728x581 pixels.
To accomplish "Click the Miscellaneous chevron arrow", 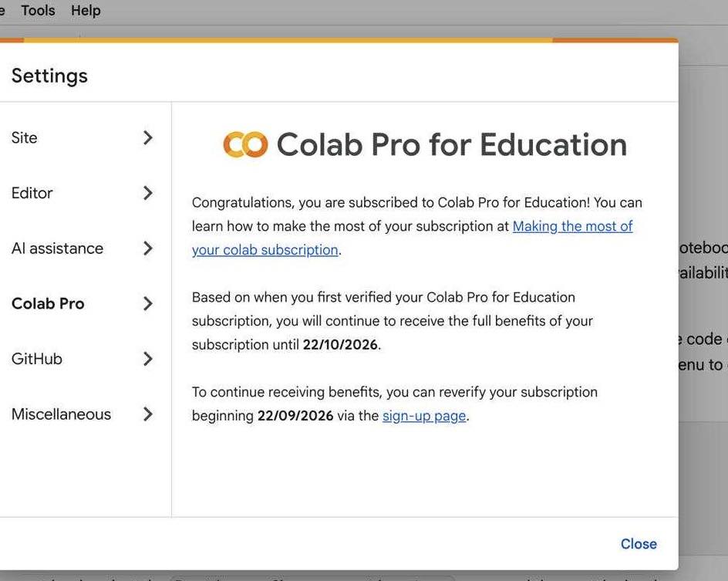I will tap(147, 414).
